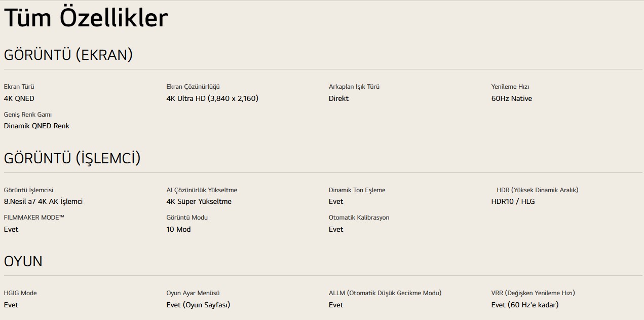Select the GÖRÜNTÜ (EKRAN) section heading
The image size is (644, 320).
[68, 55]
